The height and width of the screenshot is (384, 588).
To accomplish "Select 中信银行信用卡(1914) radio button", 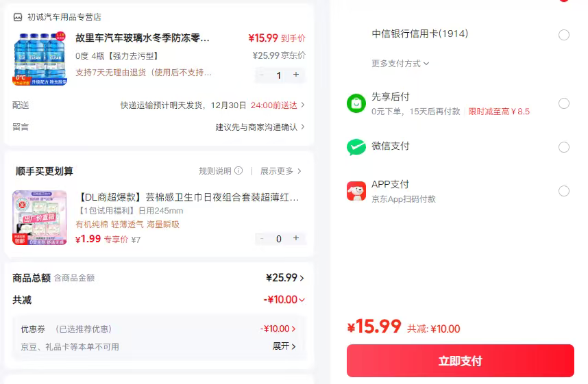I will pos(564,35).
